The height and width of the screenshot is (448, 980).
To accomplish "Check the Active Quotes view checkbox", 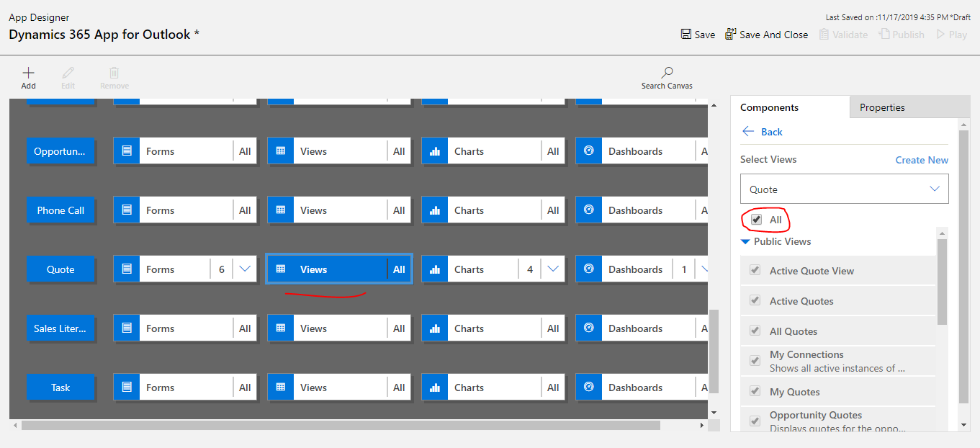I will coord(755,300).
